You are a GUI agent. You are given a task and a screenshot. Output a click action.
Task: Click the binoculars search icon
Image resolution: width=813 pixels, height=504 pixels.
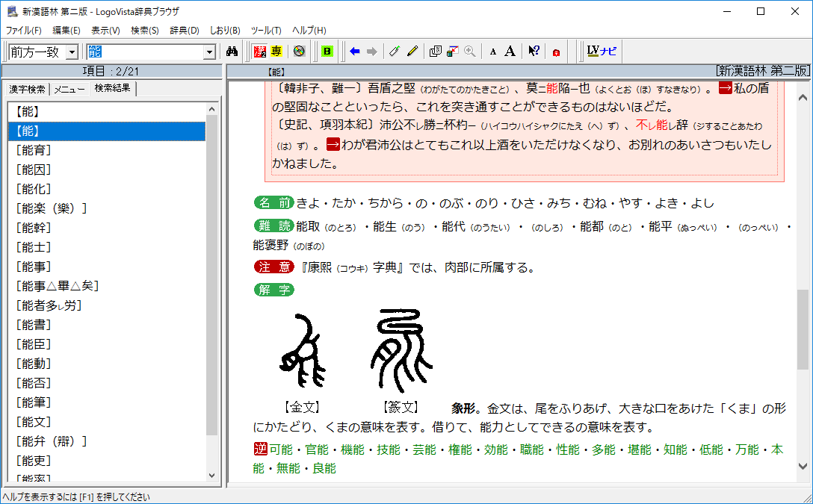232,52
